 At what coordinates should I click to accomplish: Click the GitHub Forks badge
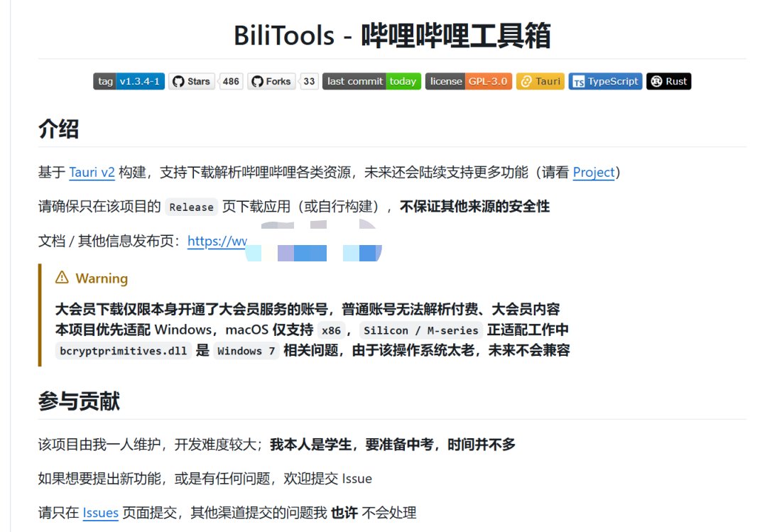(271, 81)
